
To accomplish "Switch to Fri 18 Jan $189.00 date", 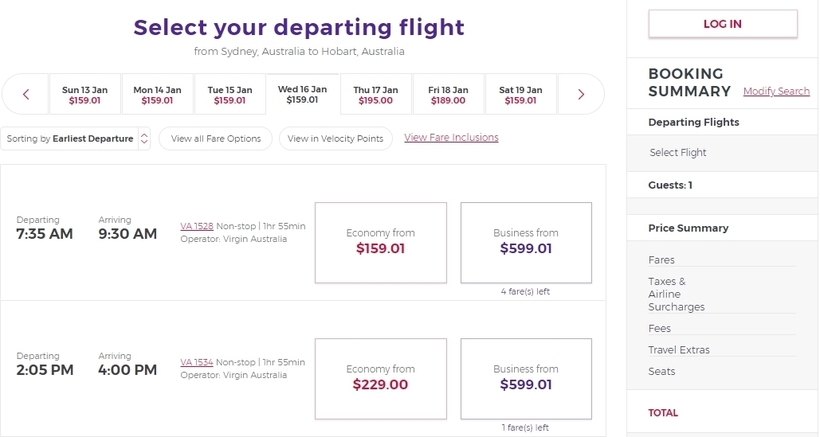I will (x=448, y=94).
